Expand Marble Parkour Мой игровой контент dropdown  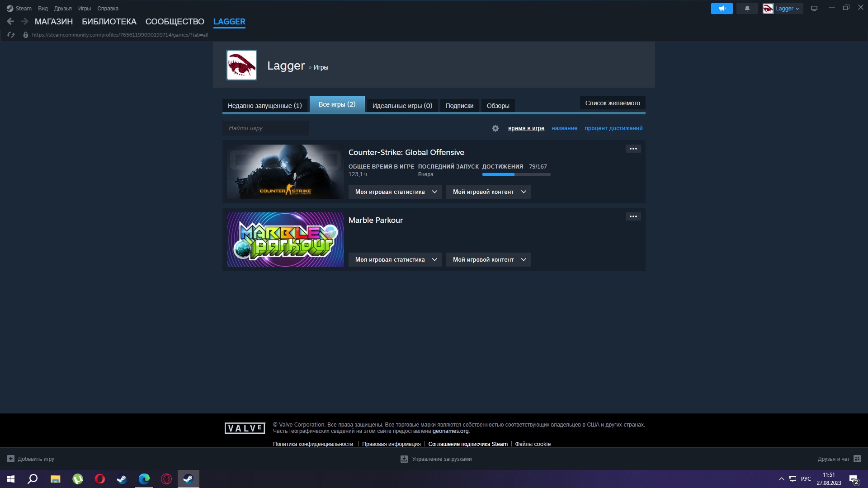tap(488, 259)
